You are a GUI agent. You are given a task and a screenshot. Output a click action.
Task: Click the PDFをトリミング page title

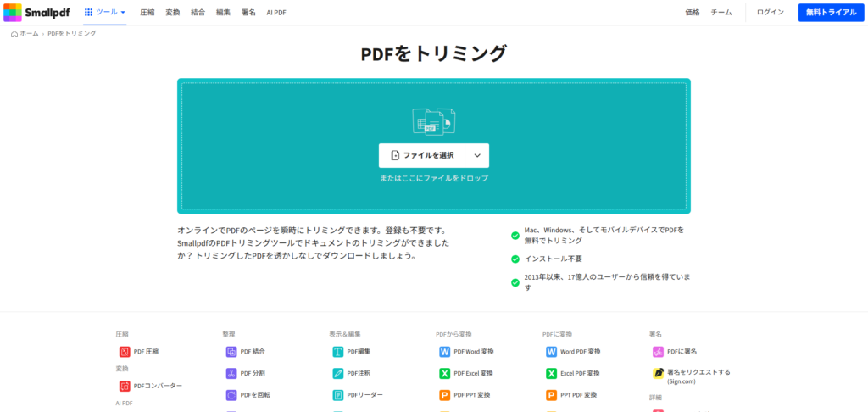click(x=434, y=54)
